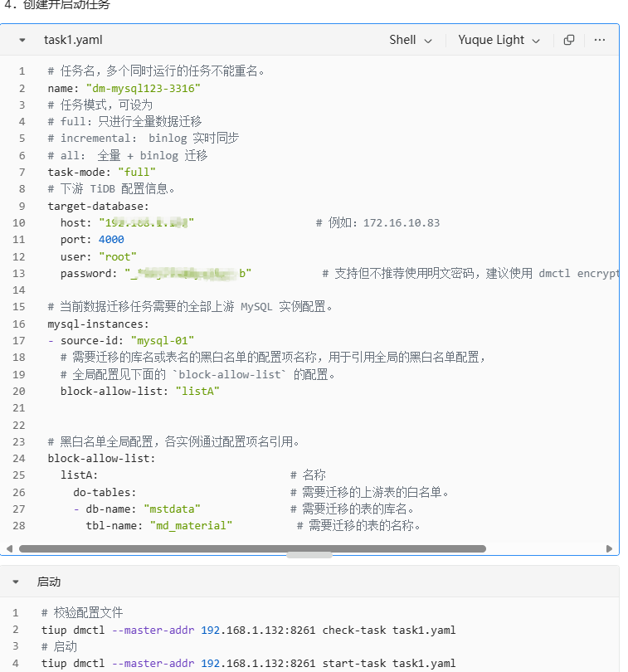Click the # 黑白名单全局配置 comment line

click(x=173, y=441)
